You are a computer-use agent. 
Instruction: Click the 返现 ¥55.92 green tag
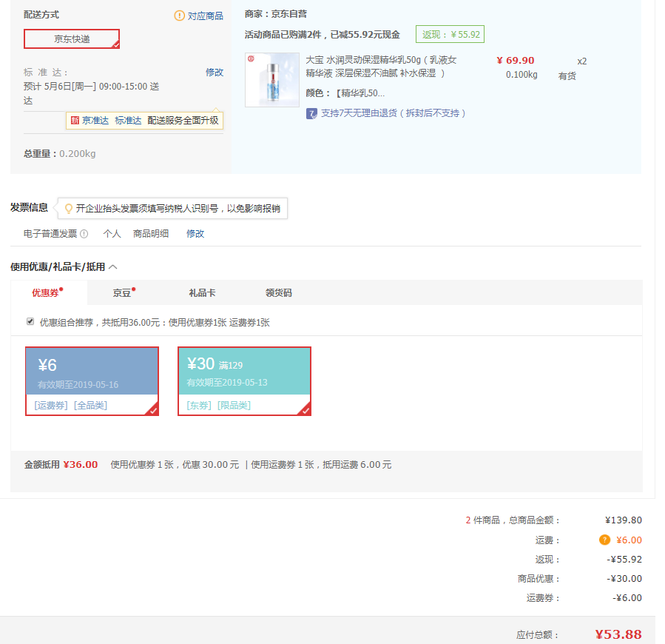450,34
